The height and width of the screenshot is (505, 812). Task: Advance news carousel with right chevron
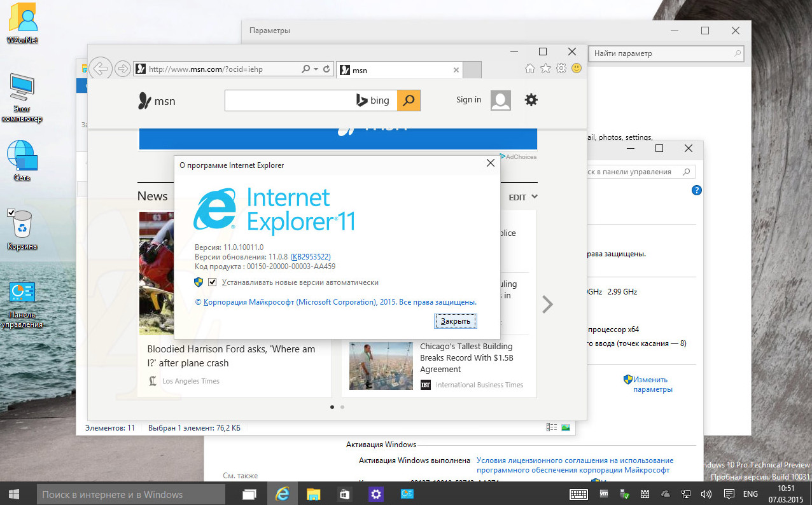click(x=547, y=304)
